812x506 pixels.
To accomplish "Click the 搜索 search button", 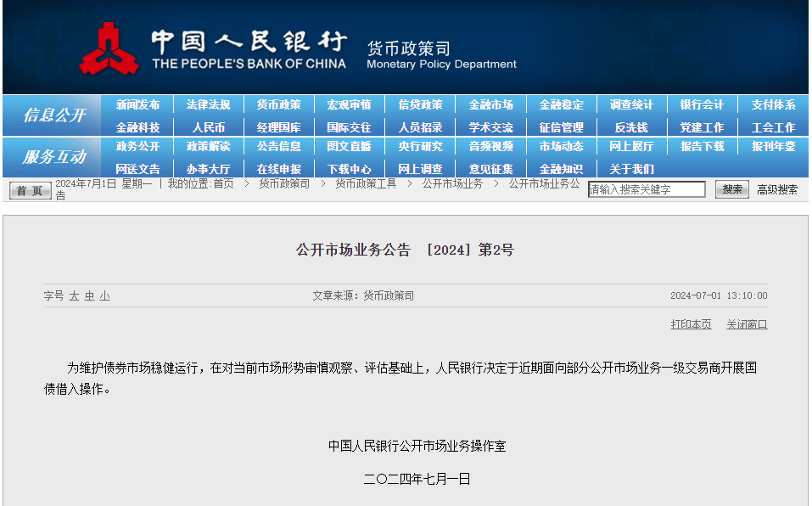I will 731,189.
